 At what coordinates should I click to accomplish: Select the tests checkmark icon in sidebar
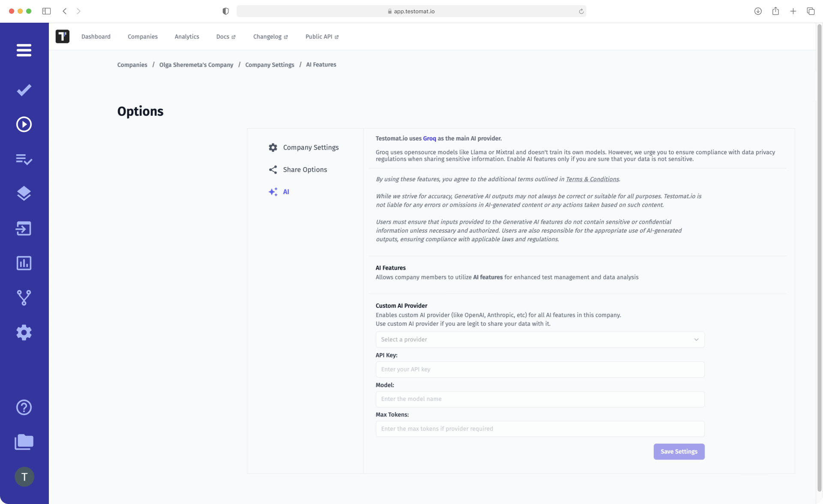click(x=24, y=90)
